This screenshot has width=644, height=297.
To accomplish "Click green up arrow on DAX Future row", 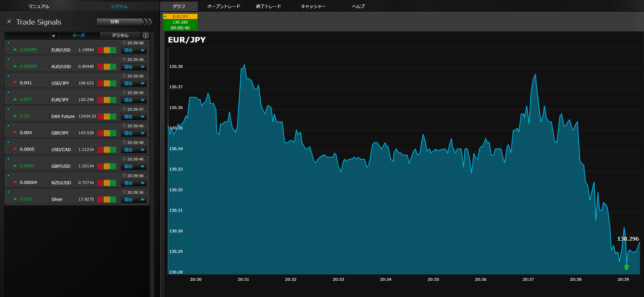I will 15,116.
